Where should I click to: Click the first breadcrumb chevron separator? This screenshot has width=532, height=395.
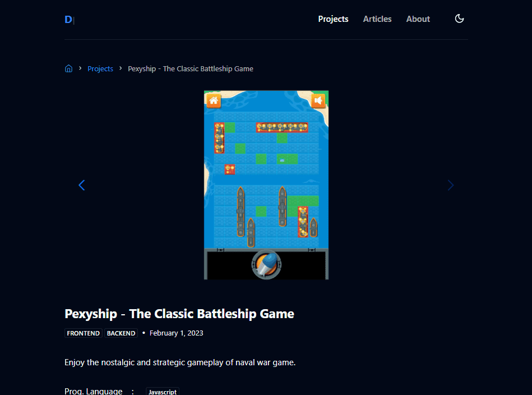(80, 68)
